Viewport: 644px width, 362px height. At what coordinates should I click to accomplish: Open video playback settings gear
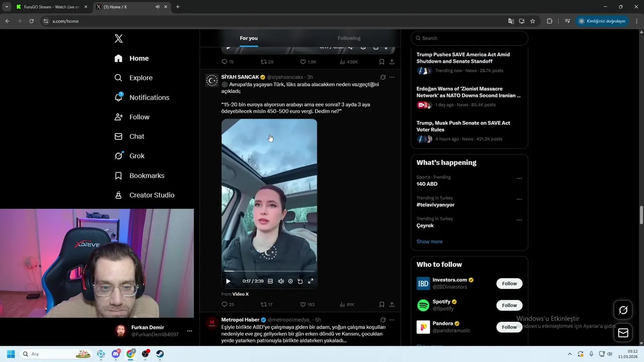pyautogui.click(x=290, y=282)
